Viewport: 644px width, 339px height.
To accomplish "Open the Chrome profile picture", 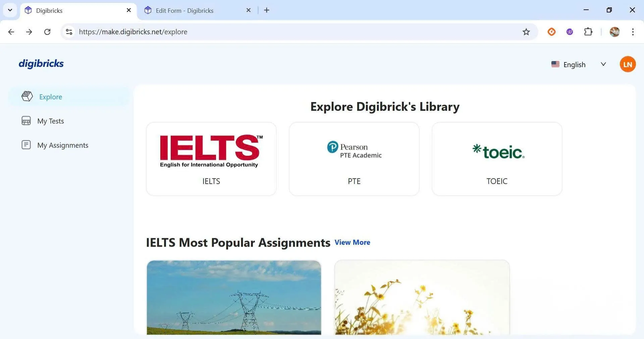I will 614,32.
